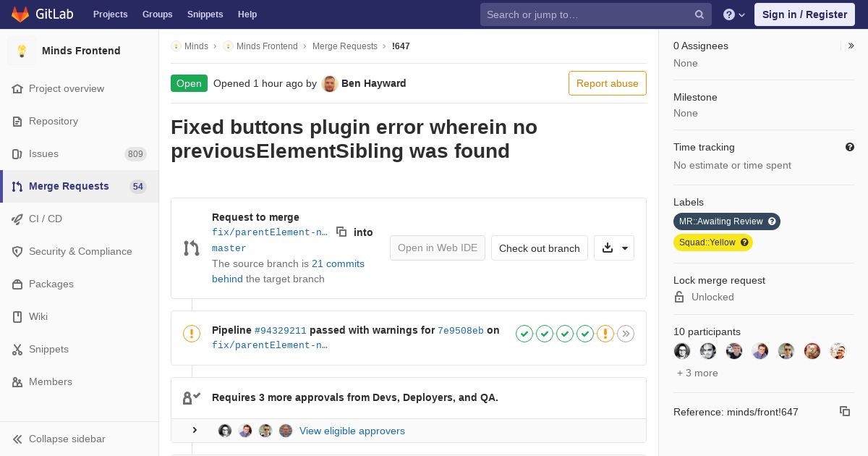Click Projects in top navigation

110,14
